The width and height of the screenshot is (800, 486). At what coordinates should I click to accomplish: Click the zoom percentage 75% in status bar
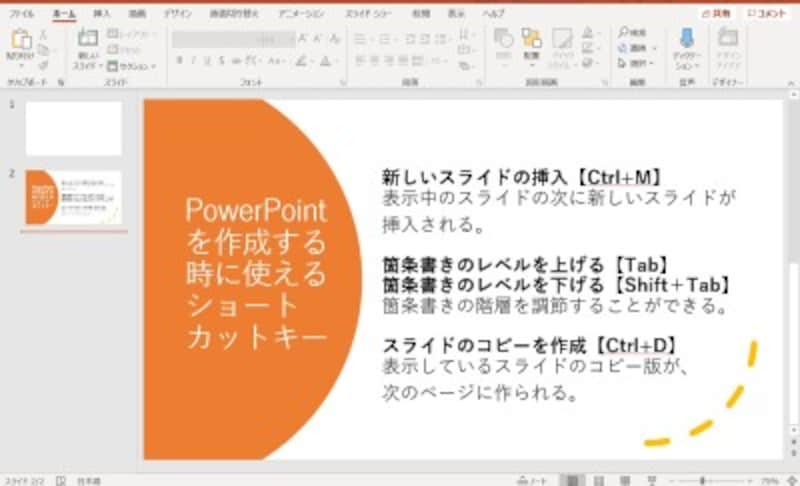pyautogui.click(x=769, y=480)
